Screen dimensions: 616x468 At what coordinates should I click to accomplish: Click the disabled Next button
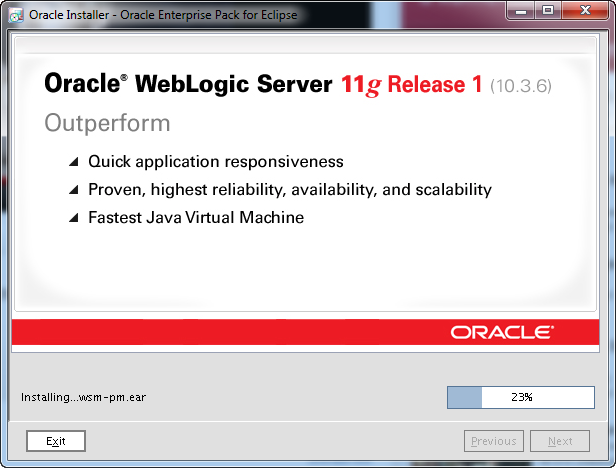coord(560,441)
